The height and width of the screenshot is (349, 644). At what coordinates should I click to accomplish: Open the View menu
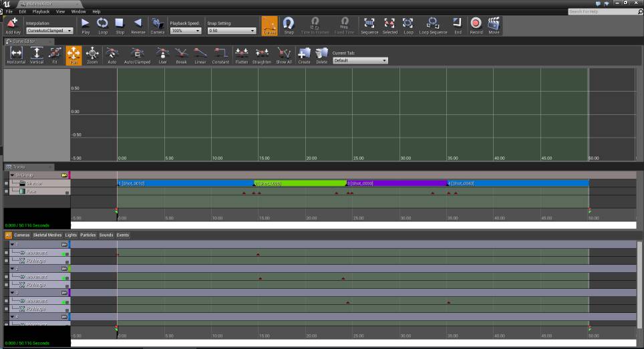pyautogui.click(x=60, y=11)
